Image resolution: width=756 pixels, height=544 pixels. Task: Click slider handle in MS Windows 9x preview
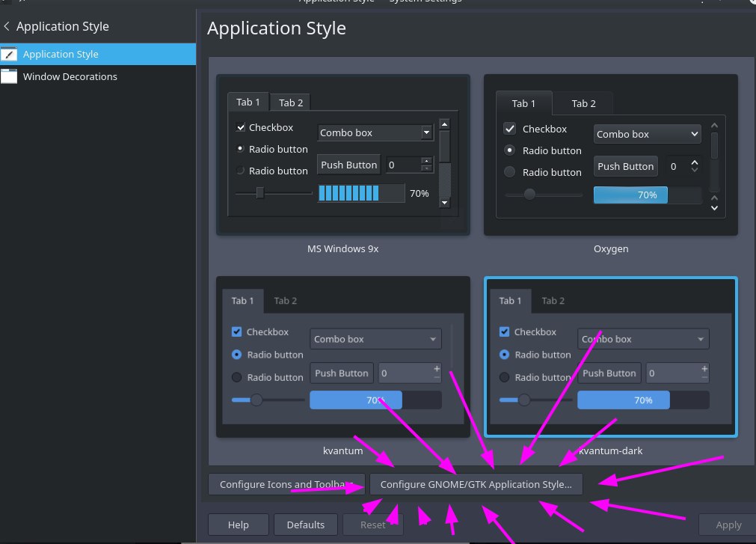pos(260,193)
